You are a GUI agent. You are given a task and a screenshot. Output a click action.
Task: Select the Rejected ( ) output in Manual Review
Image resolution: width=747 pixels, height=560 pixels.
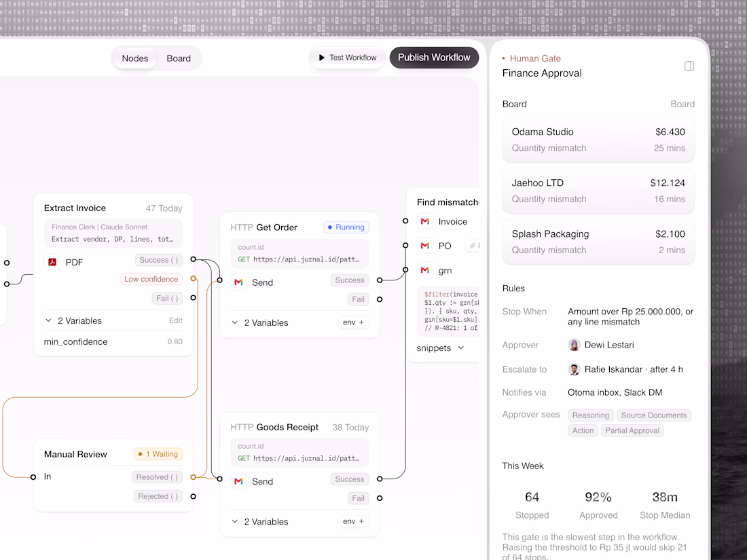158,496
